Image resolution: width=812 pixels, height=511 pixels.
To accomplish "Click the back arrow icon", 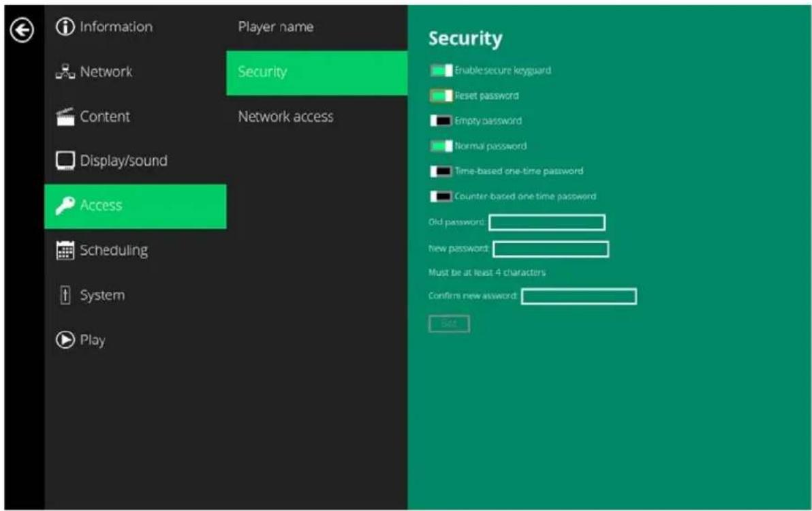I will pyautogui.click(x=22, y=30).
